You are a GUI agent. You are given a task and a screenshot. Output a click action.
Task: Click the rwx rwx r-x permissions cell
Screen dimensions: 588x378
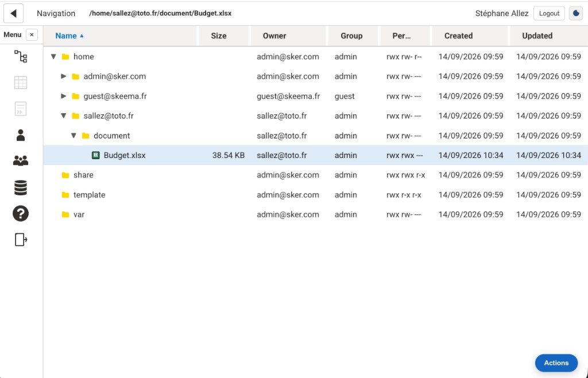click(406, 175)
